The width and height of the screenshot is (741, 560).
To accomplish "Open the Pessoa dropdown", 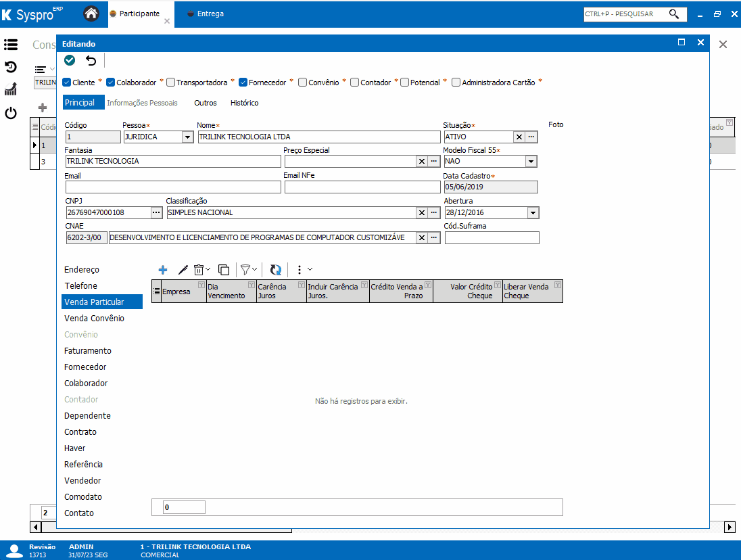I will click(x=187, y=137).
